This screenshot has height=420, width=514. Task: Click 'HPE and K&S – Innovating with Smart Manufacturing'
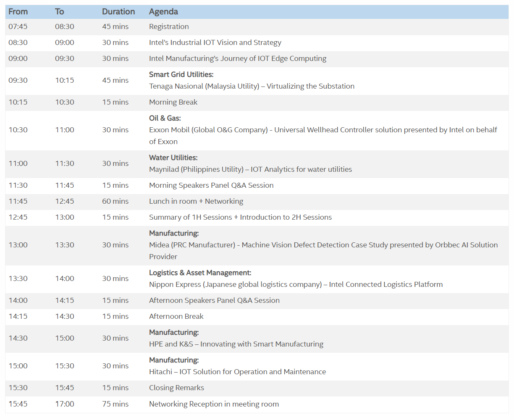pos(236,344)
